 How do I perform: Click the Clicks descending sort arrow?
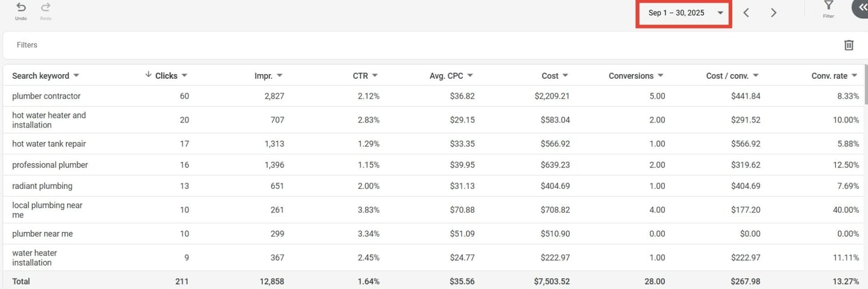pos(148,75)
